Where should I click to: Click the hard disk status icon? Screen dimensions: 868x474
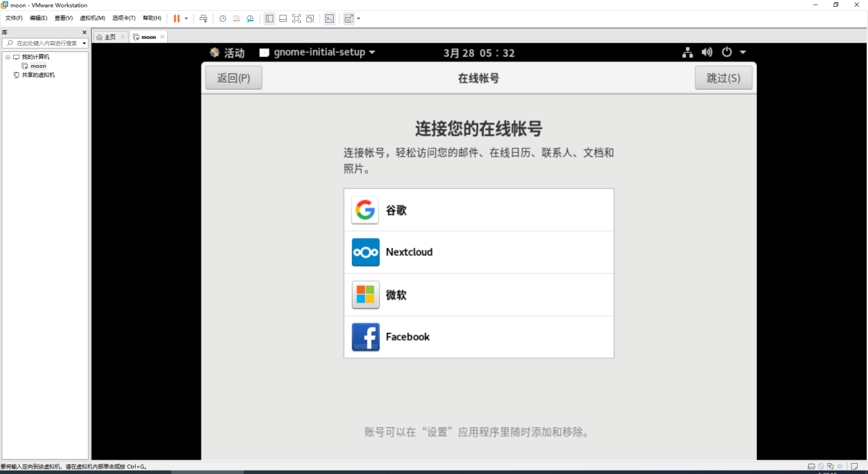click(811, 466)
